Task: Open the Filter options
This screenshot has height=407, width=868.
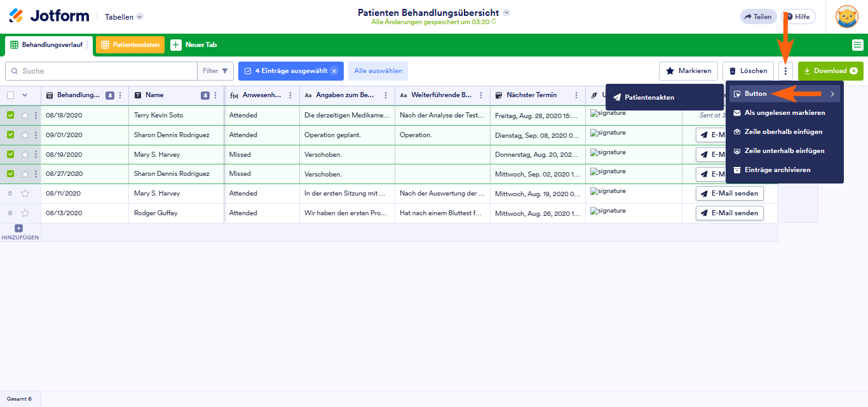Action: click(x=215, y=70)
